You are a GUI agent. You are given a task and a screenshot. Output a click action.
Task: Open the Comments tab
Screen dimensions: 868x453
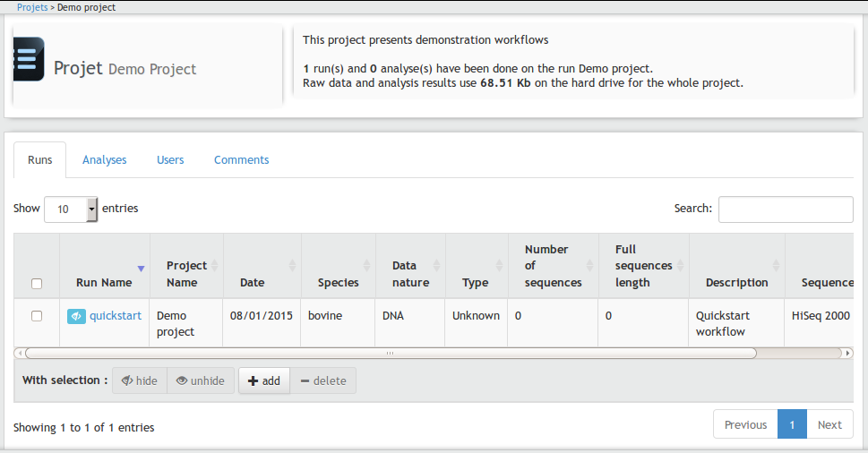[x=241, y=160]
